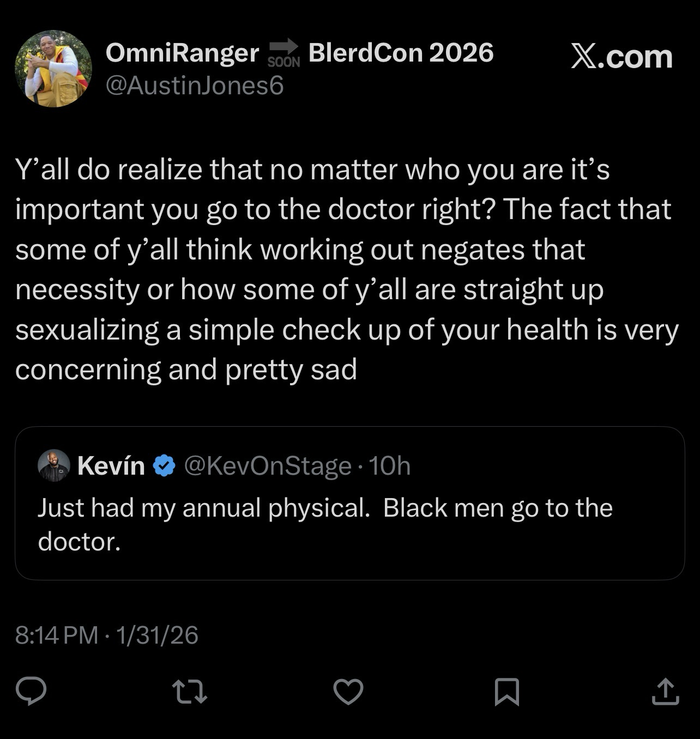
Task: Open Kevín's small profile avatar
Action: click(53, 466)
